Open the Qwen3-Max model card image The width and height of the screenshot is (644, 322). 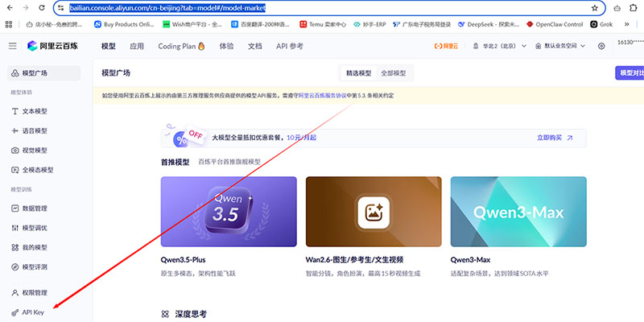pyautogui.click(x=518, y=212)
